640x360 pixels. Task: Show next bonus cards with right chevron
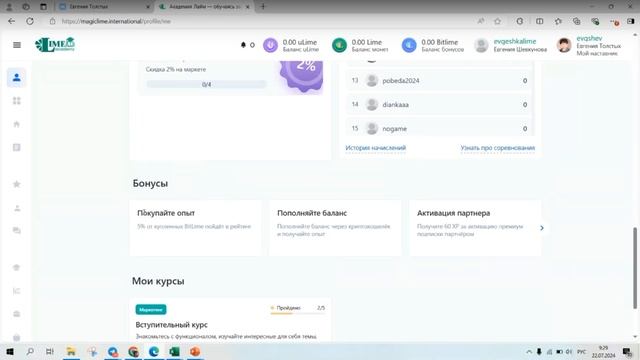[x=542, y=228]
